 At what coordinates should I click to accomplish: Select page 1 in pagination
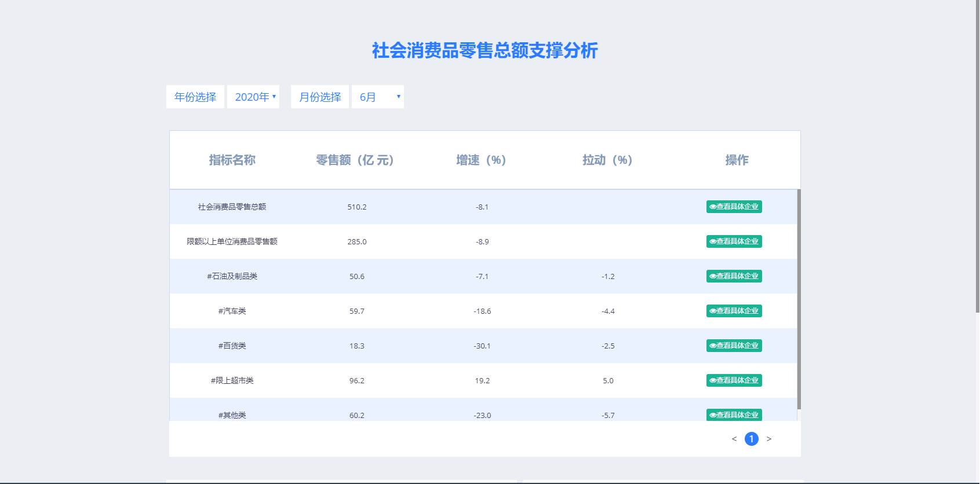(752, 439)
